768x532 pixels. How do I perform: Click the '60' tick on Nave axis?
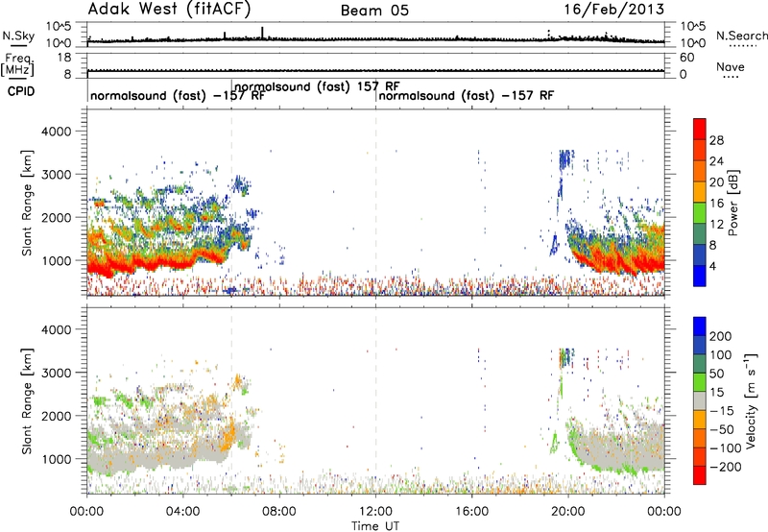pyautogui.click(x=686, y=58)
